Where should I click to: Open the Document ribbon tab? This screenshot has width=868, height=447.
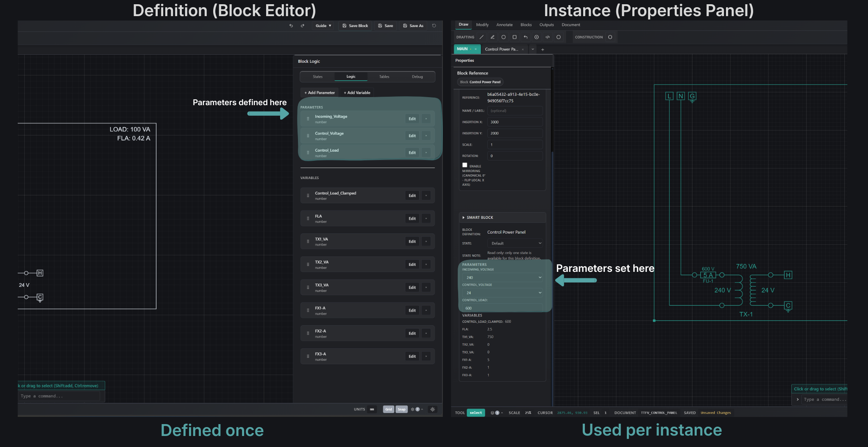coord(571,25)
